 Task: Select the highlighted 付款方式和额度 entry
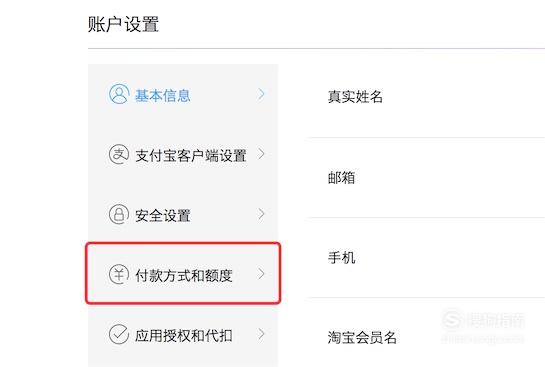coord(183,274)
